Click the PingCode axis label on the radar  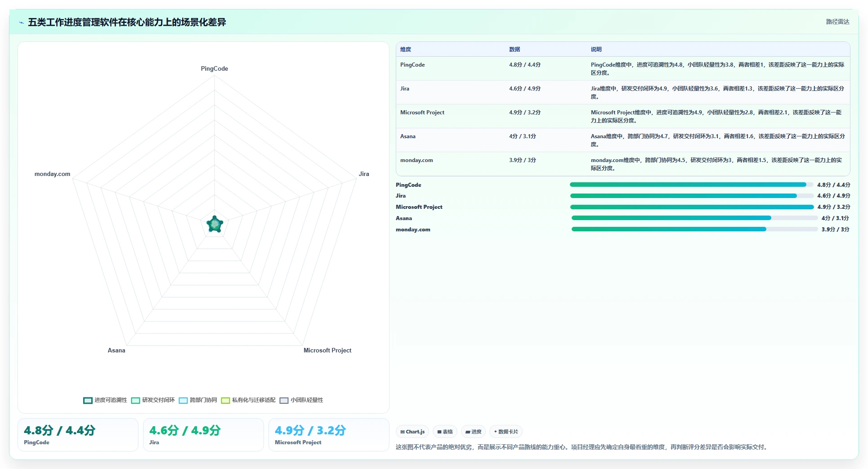pos(215,68)
